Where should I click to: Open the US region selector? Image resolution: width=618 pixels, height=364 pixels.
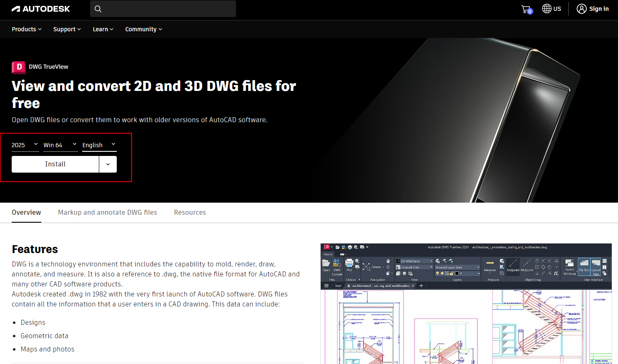pyautogui.click(x=551, y=9)
